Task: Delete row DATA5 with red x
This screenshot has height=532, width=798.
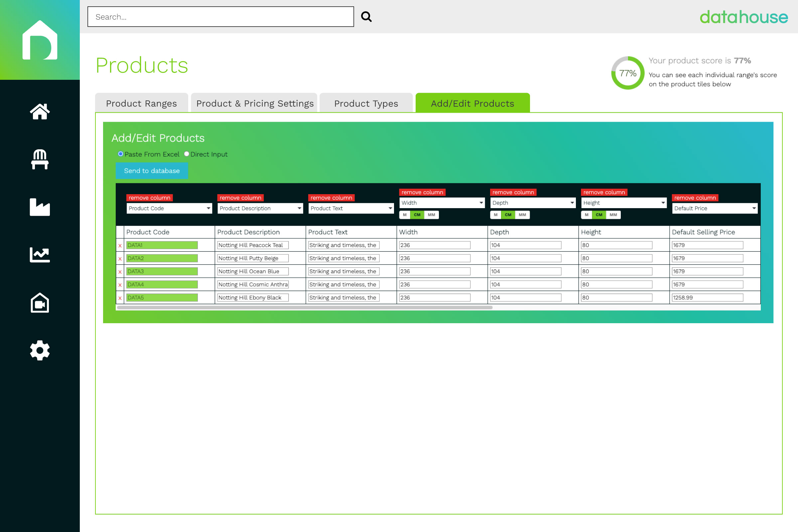Action: pos(120,298)
